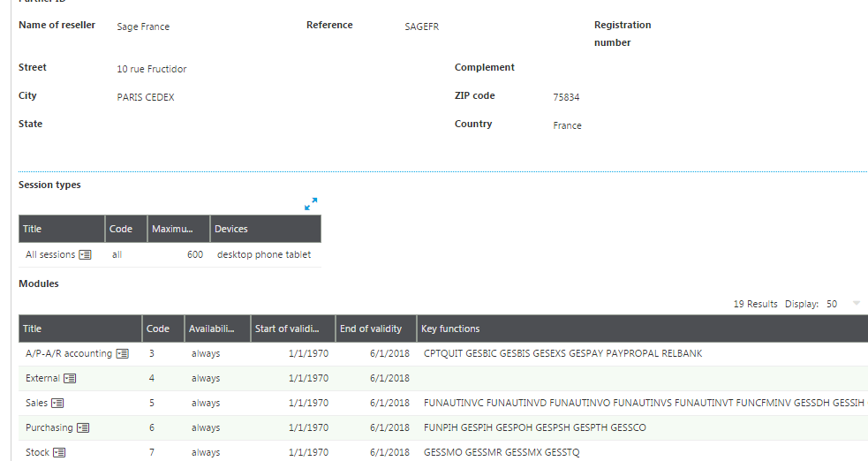Click the 19 Results count text
The image size is (868, 461).
(x=755, y=304)
